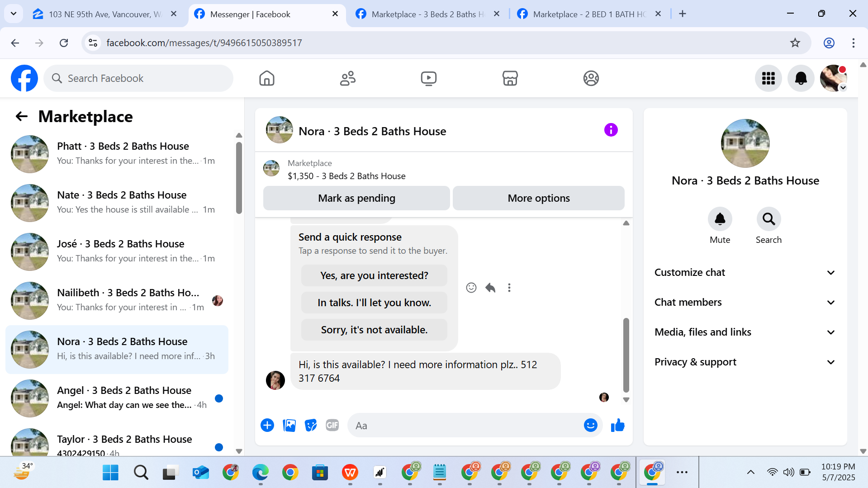Choose a sticker icon in composer

pos(311,425)
